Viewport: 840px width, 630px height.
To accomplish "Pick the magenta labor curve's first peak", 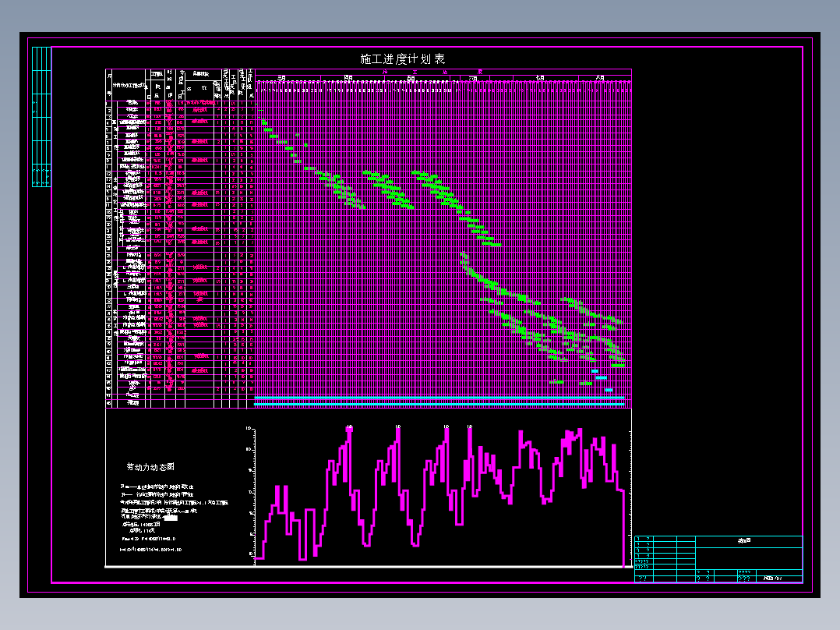I will point(348,430).
